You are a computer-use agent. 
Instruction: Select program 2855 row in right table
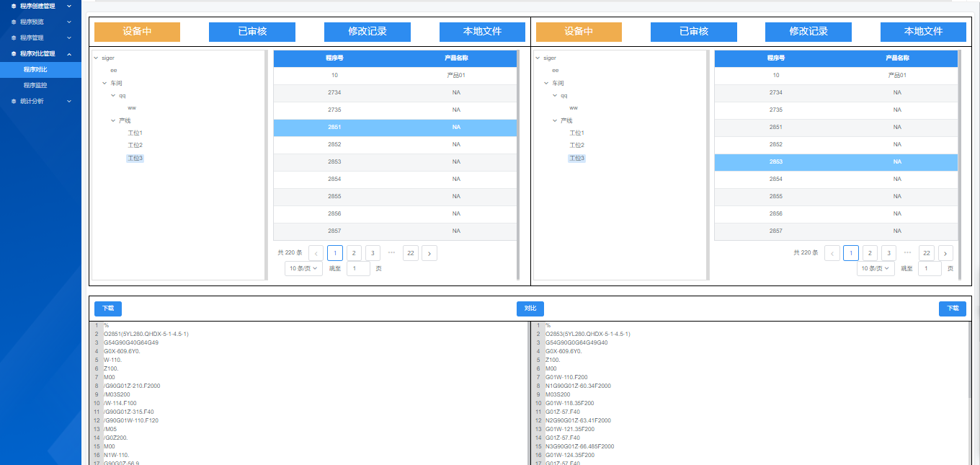836,196
